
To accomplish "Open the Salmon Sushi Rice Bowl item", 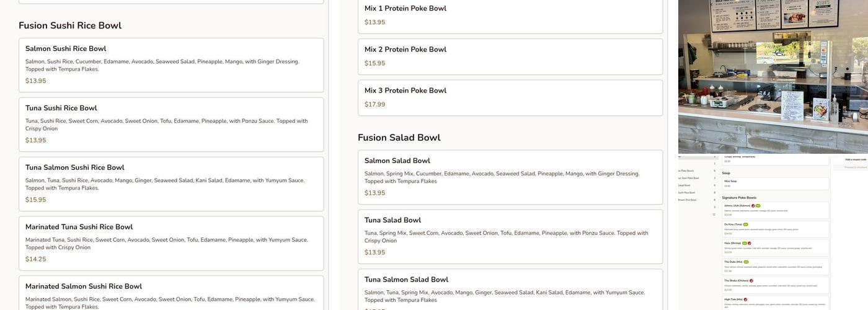I will click(x=66, y=49).
